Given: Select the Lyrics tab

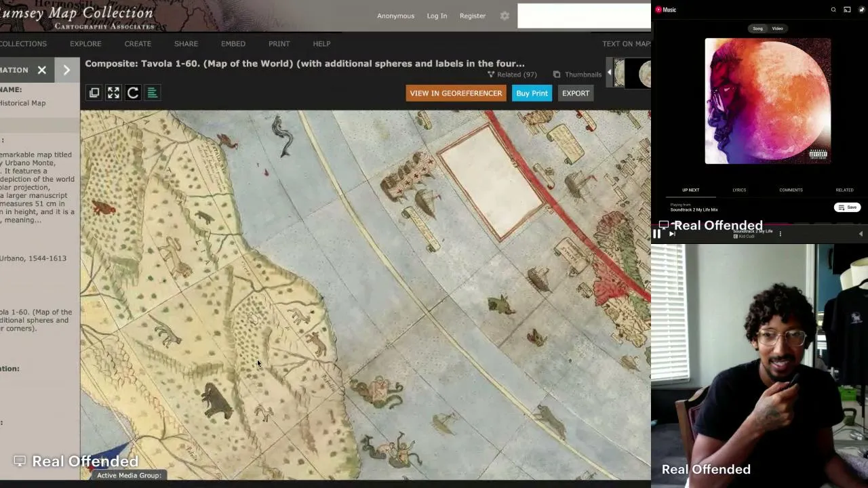Looking at the screenshot, I should 739,190.
